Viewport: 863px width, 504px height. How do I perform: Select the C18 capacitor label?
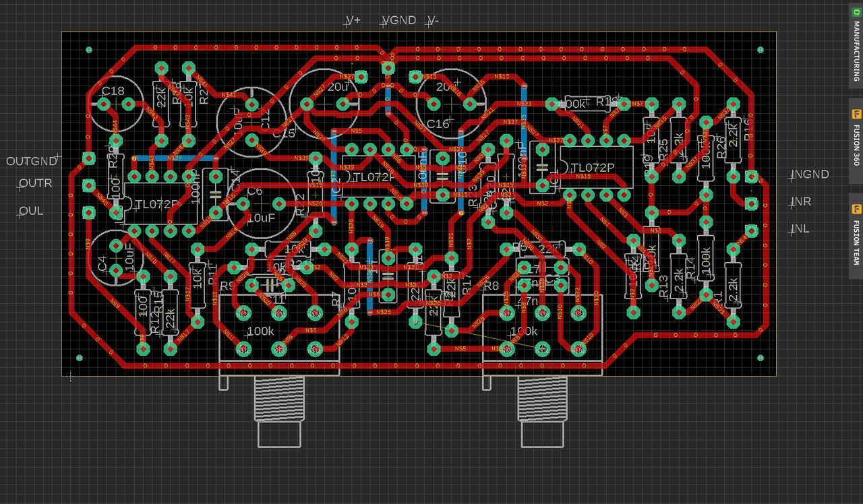click(113, 91)
